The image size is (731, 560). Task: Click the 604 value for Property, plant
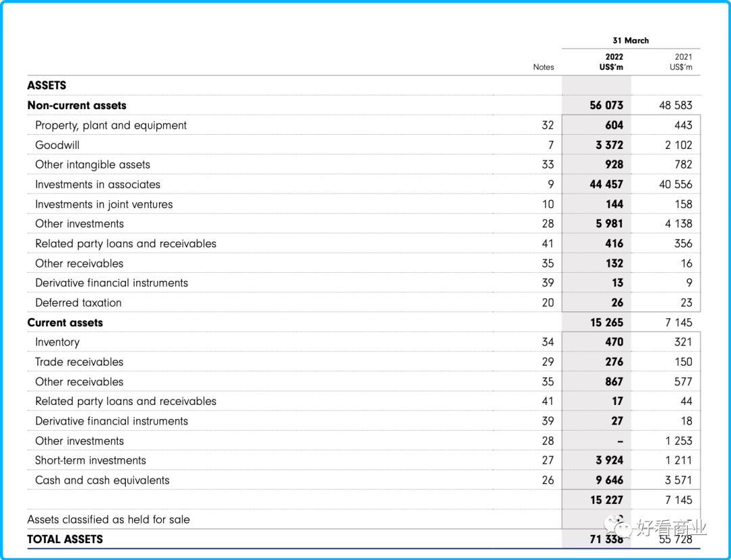coord(614,125)
